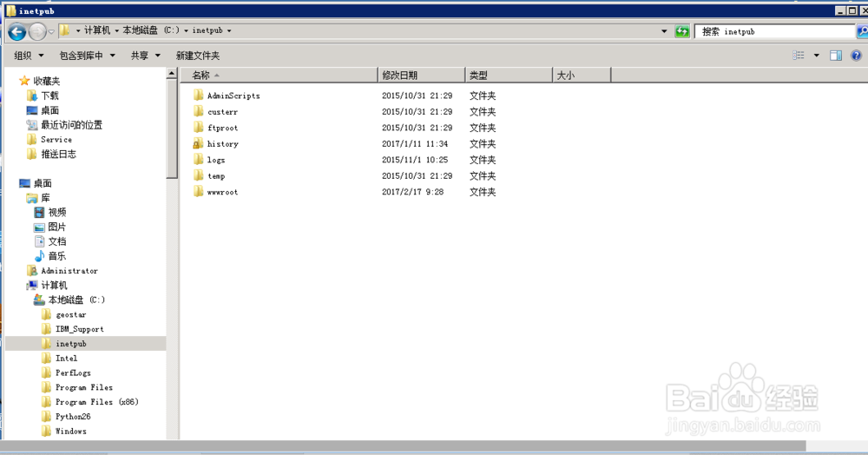Click the search inetpub input box
Screen dimensions: 868x455
coord(774,31)
